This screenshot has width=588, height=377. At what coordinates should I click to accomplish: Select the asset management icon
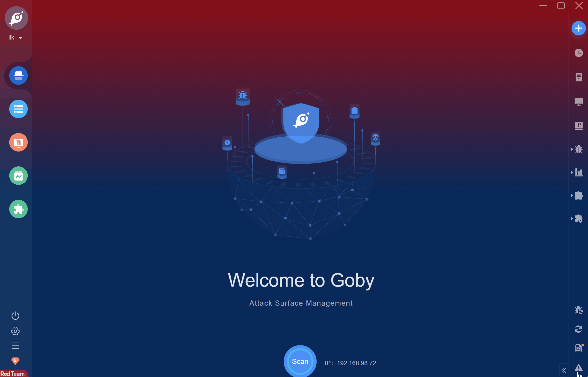pyautogui.click(x=18, y=109)
